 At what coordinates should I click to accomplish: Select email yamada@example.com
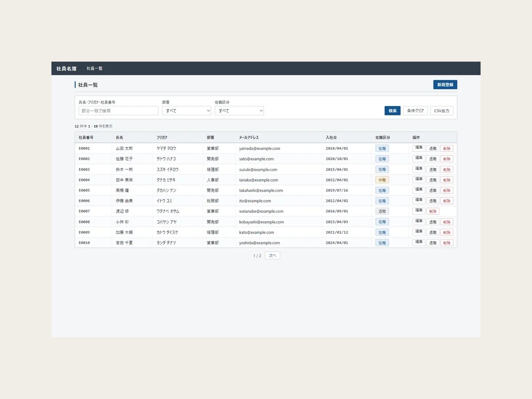259,149
